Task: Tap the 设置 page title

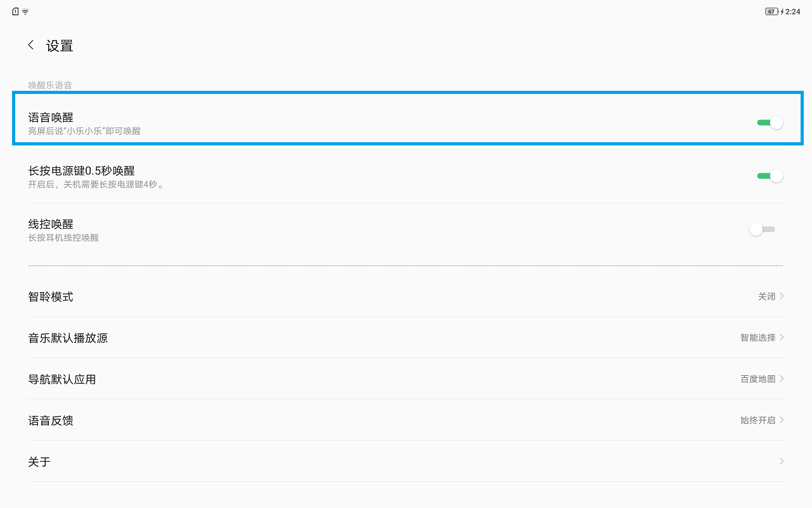Action: [60, 46]
